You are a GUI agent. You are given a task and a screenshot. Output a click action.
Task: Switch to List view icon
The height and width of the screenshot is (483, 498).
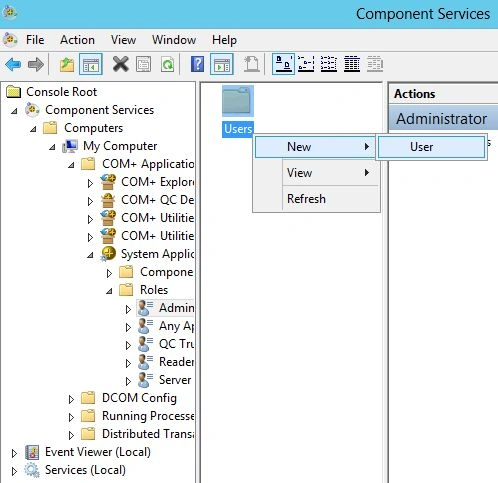(329, 64)
